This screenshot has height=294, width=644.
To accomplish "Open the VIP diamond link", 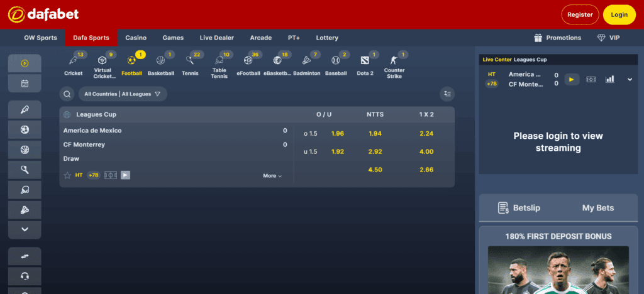I will 608,38.
